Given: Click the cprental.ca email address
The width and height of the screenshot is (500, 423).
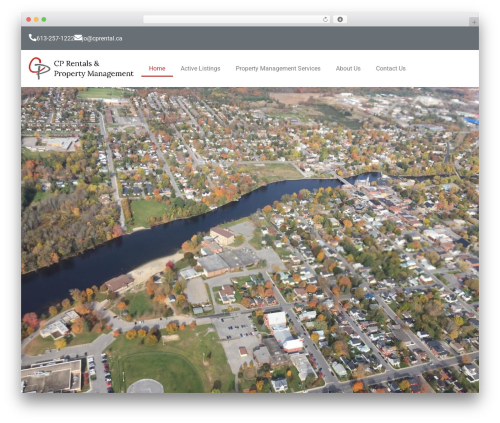Looking at the screenshot, I should click(x=102, y=38).
